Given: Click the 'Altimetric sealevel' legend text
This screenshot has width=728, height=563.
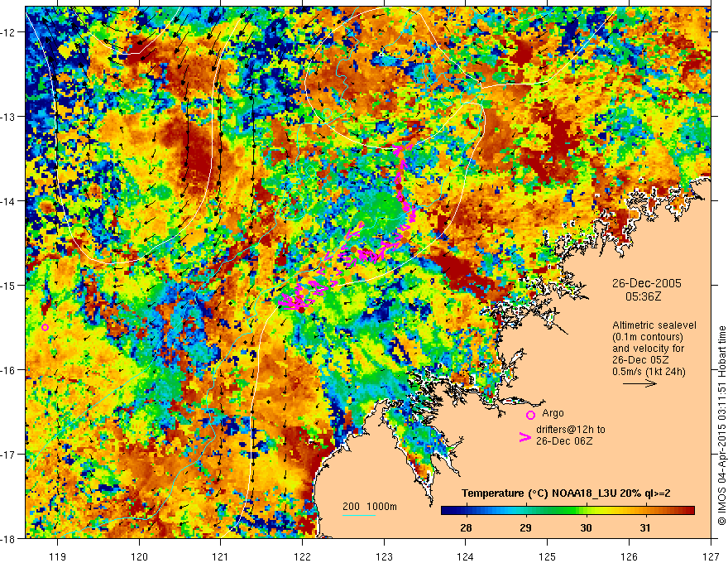Looking at the screenshot, I should click(654, 325).
